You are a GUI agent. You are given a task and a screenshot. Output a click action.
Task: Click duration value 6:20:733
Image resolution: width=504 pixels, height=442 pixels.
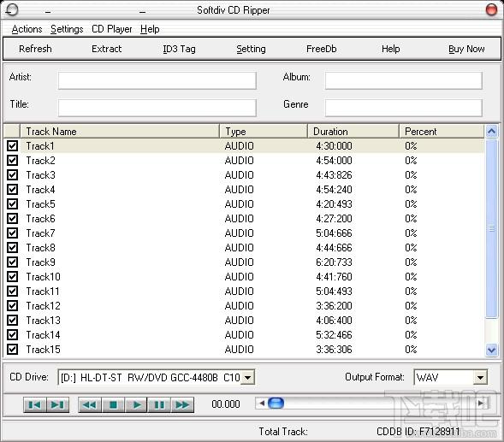[334, 262]
